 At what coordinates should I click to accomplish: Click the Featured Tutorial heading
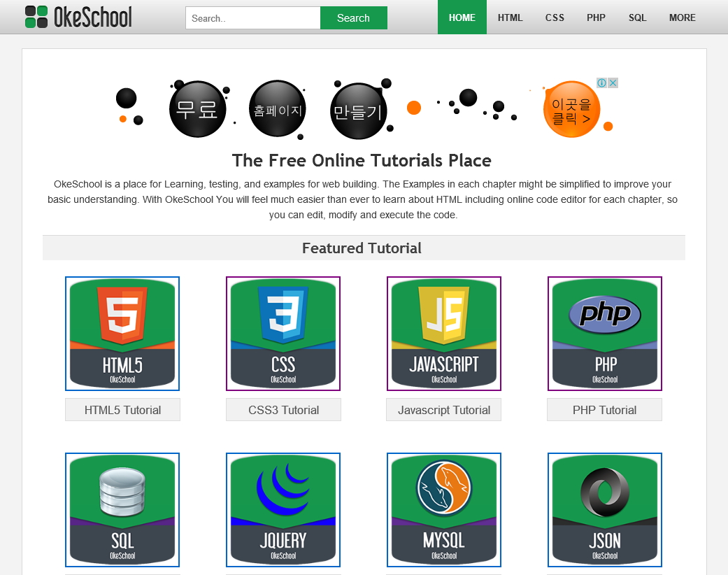pos(362,248)
